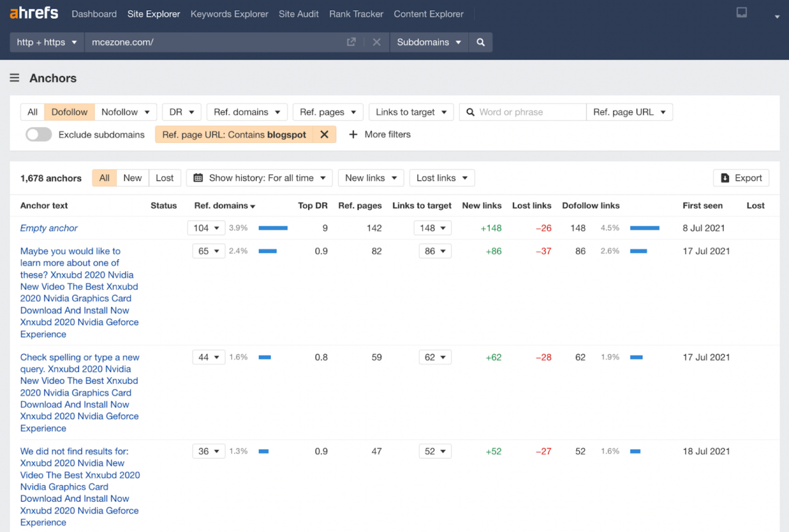
Task: Open the sidebar hamburger menu
Action: 14,78
